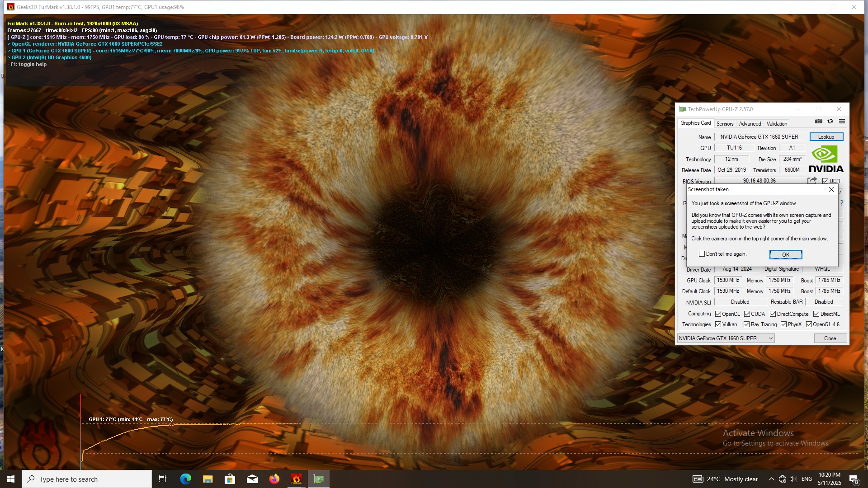The image size is (868, 488).
Task: Click the BIOS export share icon
Action: pyautogui.click(x=812, y=180)
